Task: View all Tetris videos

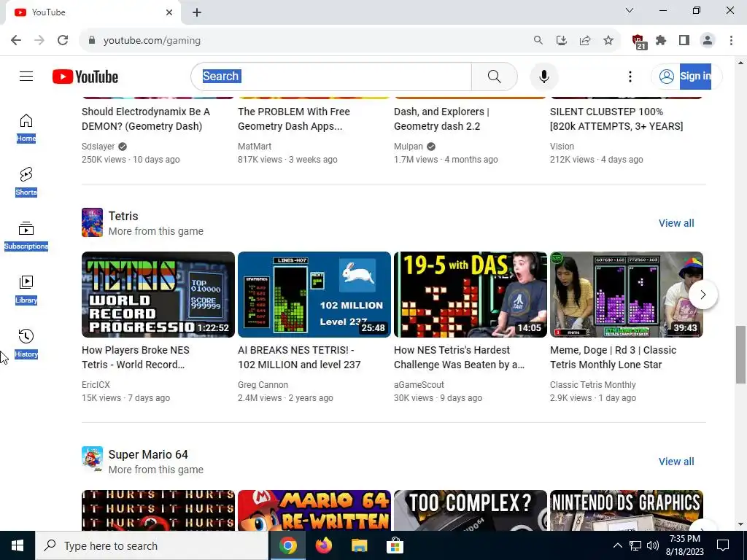Action: tap(676, 223)
